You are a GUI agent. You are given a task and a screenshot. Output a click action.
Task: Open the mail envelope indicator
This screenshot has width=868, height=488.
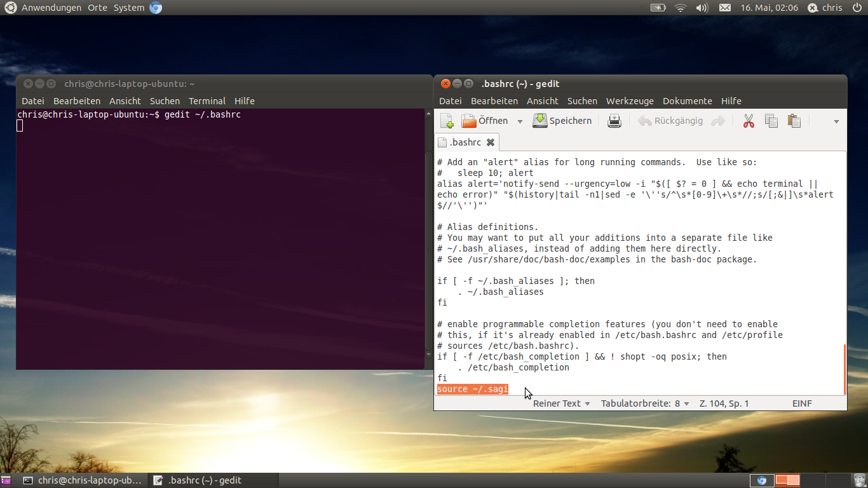click(726, 8)
